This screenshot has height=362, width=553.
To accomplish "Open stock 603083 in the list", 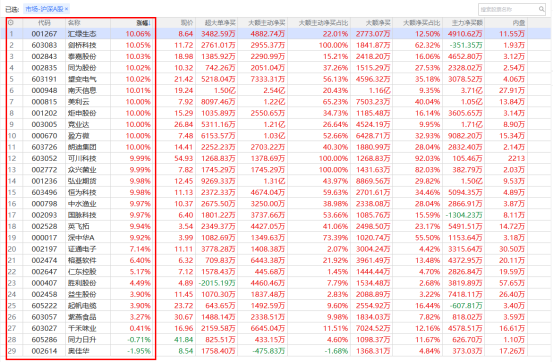I will (44, 45).
